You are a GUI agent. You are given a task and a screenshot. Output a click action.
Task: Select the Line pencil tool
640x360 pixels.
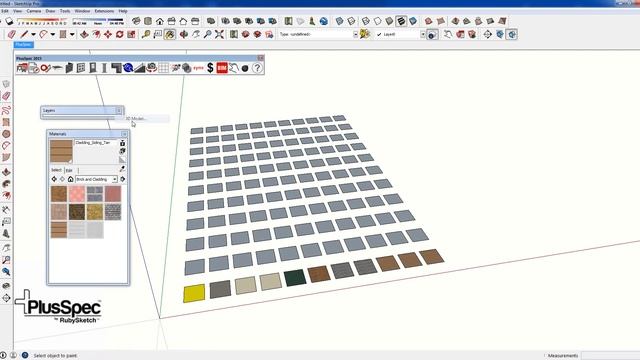24,34
